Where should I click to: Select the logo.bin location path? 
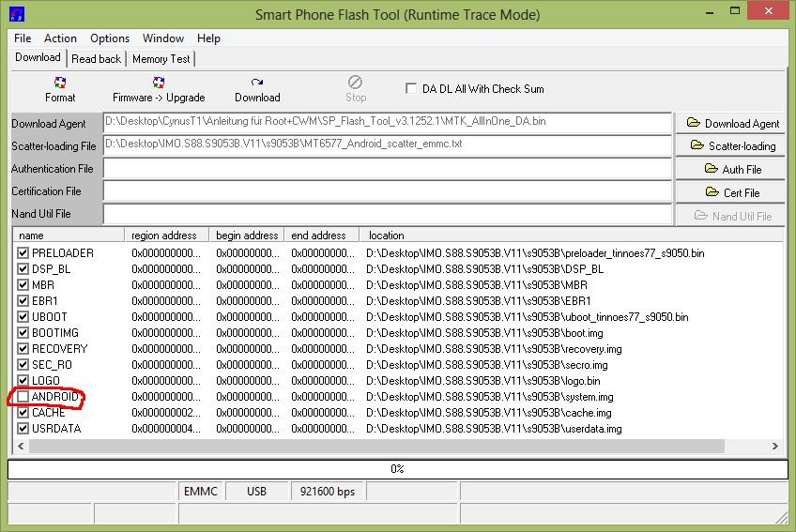[x=482, y=381]
